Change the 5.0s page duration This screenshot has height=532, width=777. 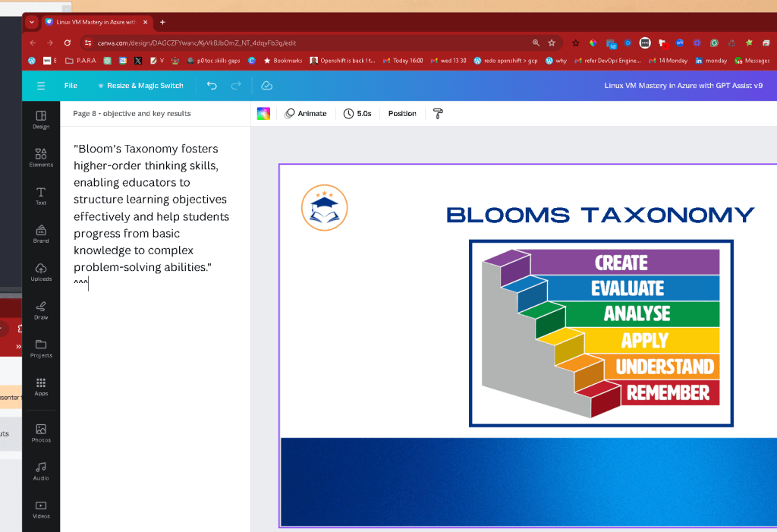(x=357, y=114)
